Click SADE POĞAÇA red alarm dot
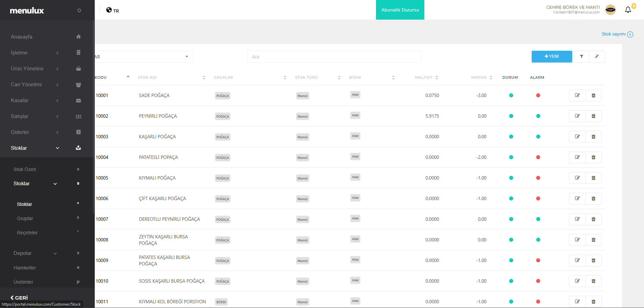This screenshot has width=644, height=308. tap(538, 95)
